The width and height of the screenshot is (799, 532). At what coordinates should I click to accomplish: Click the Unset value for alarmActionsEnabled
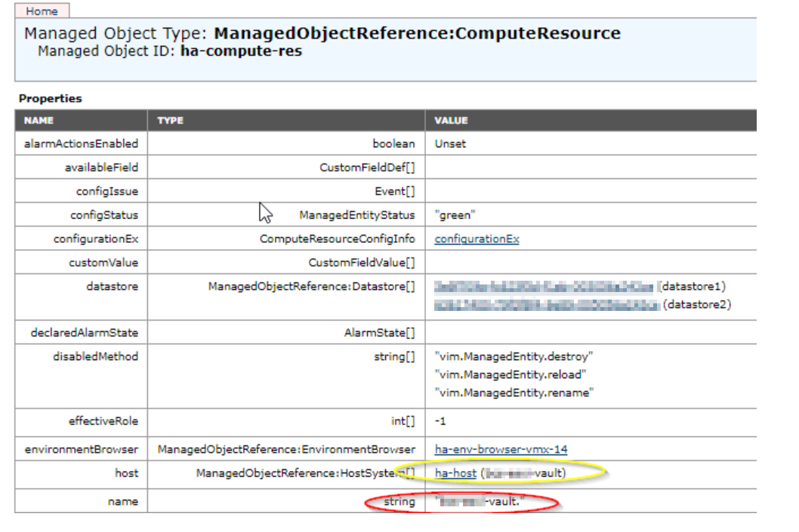pyautogui.click(x=450, y=143)
